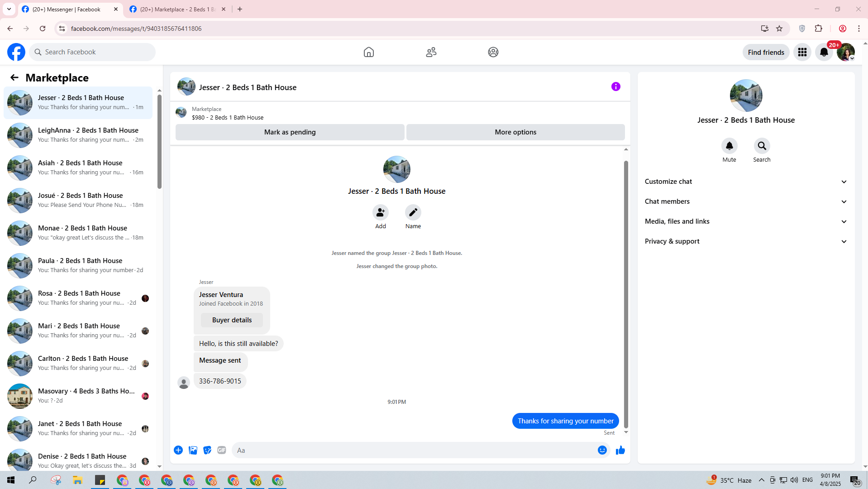The image size is (868, 489).
Task: Edit the chat name with pencil icon
Action: 413,212
